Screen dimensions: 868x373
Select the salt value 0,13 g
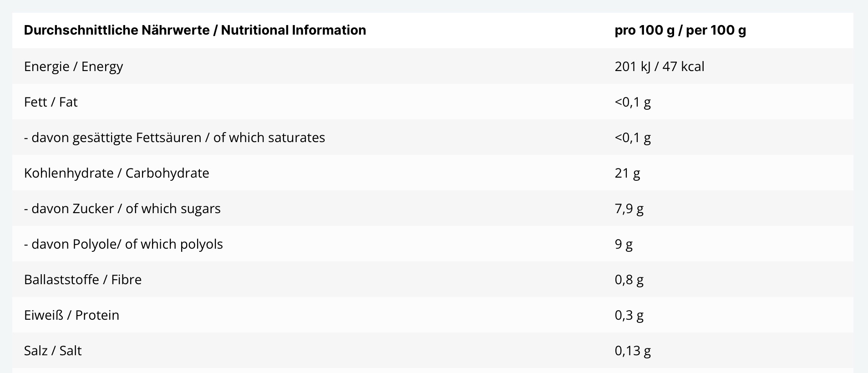(x=633, y=351)
